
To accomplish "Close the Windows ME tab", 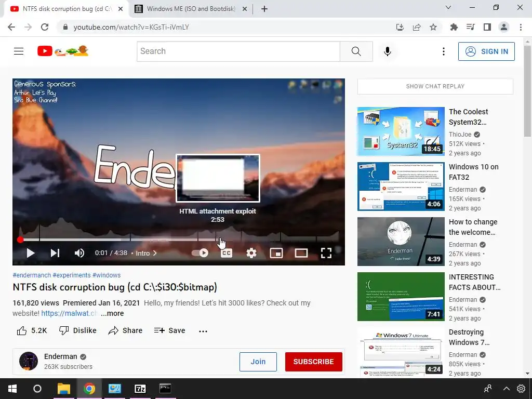I will pos(245,9).
